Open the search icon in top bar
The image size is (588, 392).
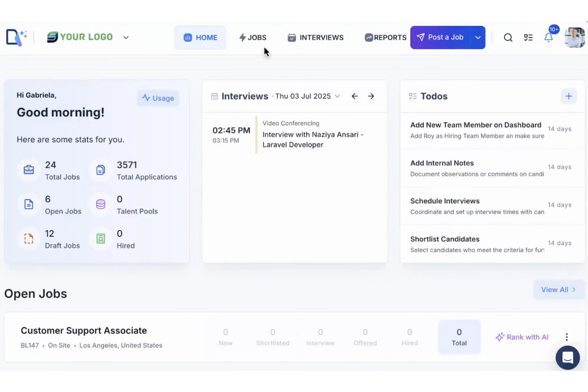click(x=508, y=37)
